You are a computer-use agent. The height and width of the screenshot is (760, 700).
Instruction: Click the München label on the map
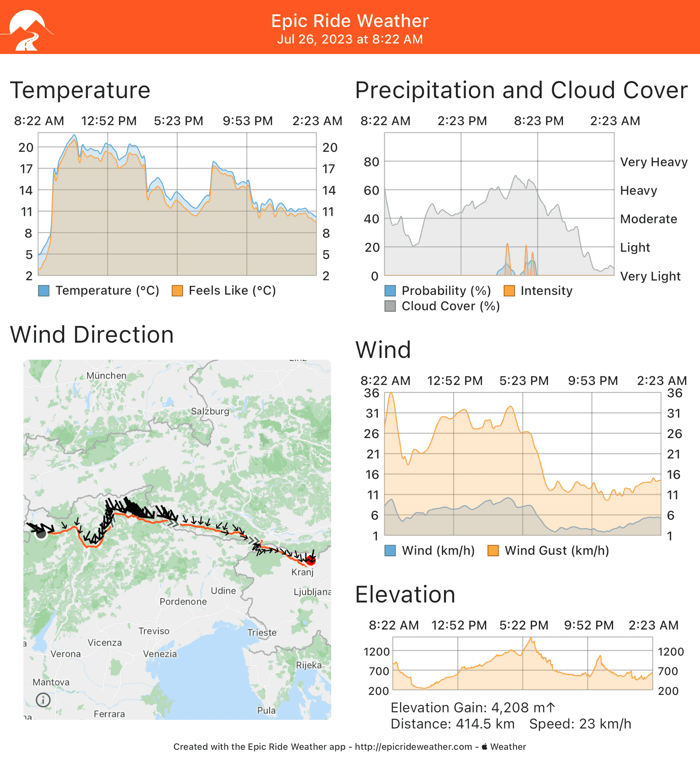coord(106,376)
